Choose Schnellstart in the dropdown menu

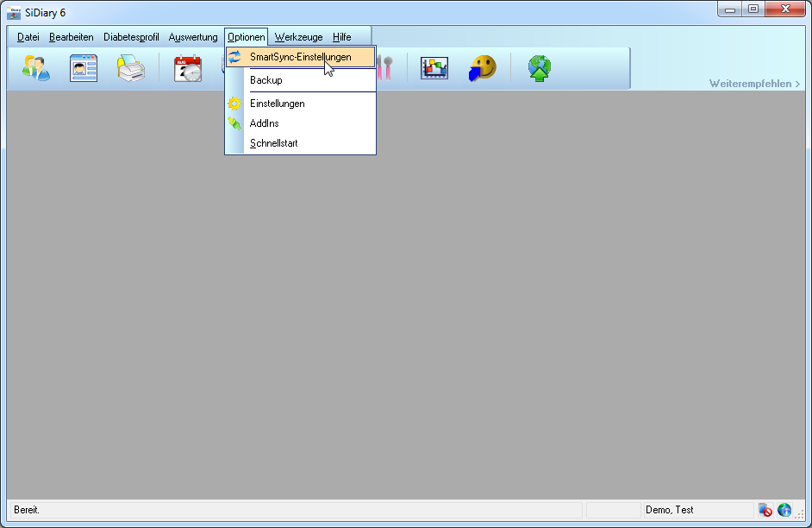click(273, 143)
